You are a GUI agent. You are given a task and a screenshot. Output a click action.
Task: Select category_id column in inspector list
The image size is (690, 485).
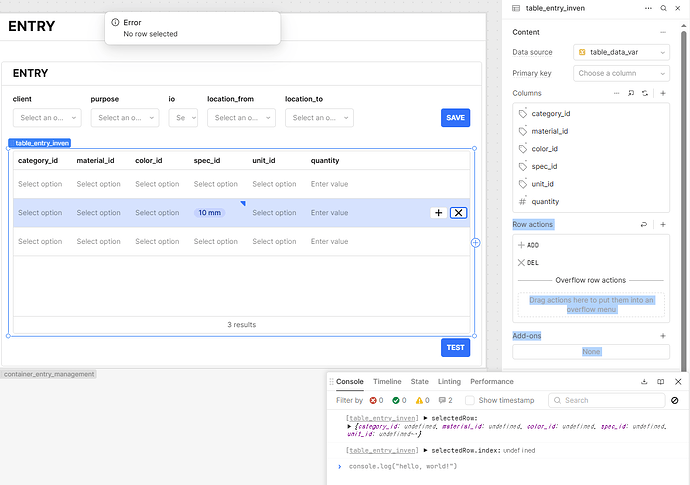tap(591, 114)
